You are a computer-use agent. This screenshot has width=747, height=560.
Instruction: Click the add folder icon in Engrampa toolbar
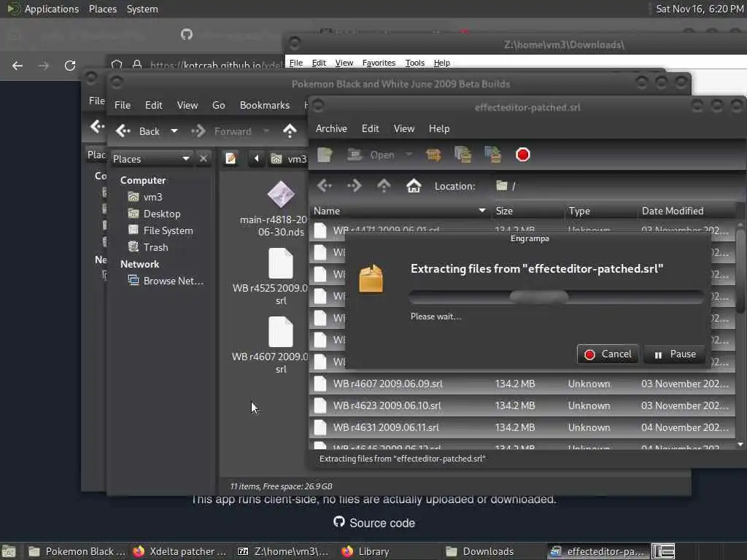click(x=493, y=155)
